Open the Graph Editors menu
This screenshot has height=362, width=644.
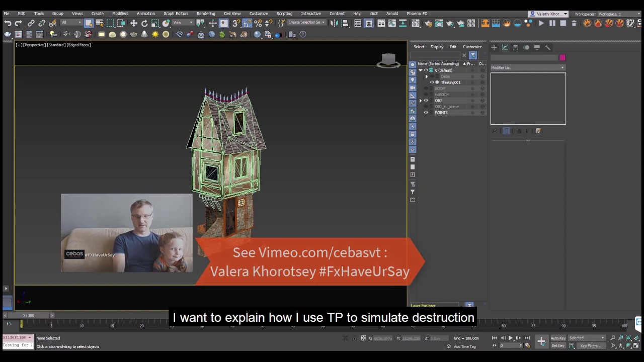pos(176,14)
